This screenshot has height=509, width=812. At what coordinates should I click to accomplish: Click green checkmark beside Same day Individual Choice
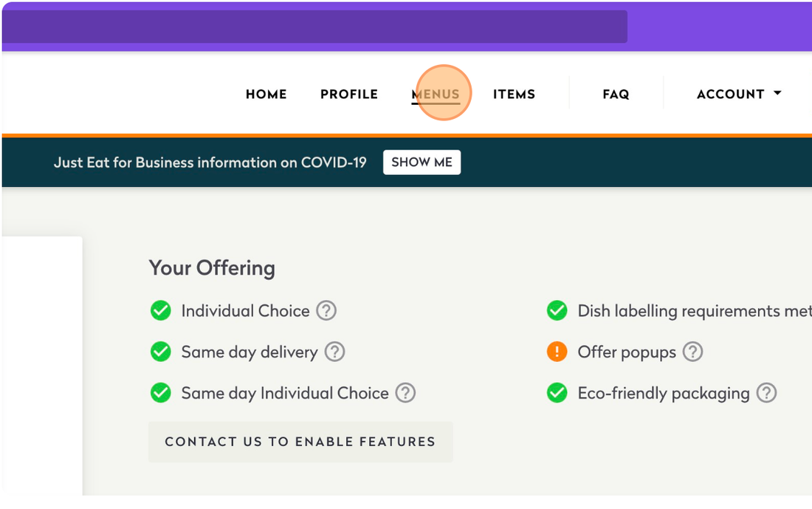click(160, 393)
